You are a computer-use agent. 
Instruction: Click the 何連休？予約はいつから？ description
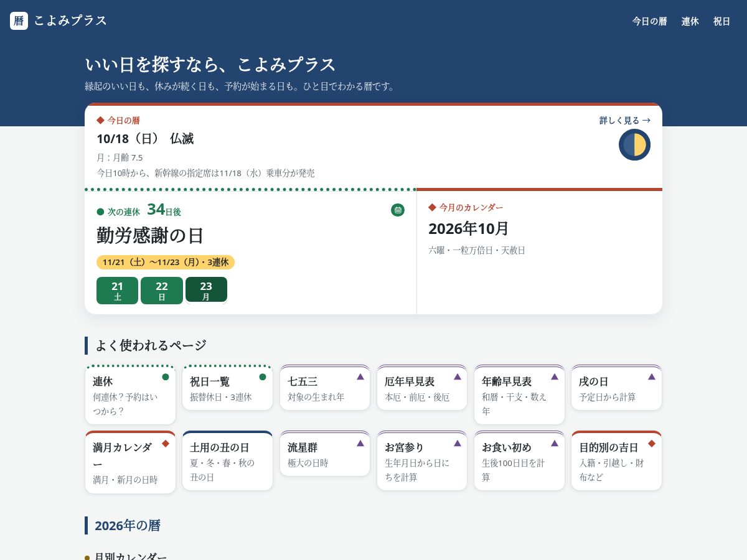[x=125, y=404]
